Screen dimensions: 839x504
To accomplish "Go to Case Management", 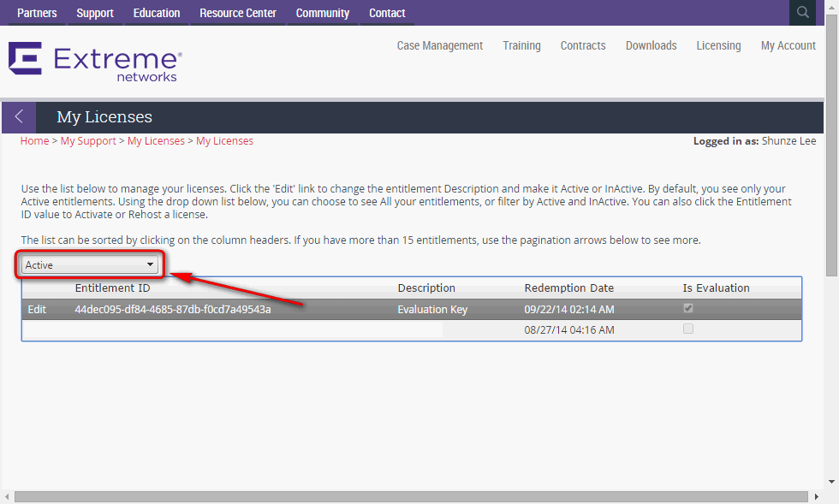I will (439, 46).
